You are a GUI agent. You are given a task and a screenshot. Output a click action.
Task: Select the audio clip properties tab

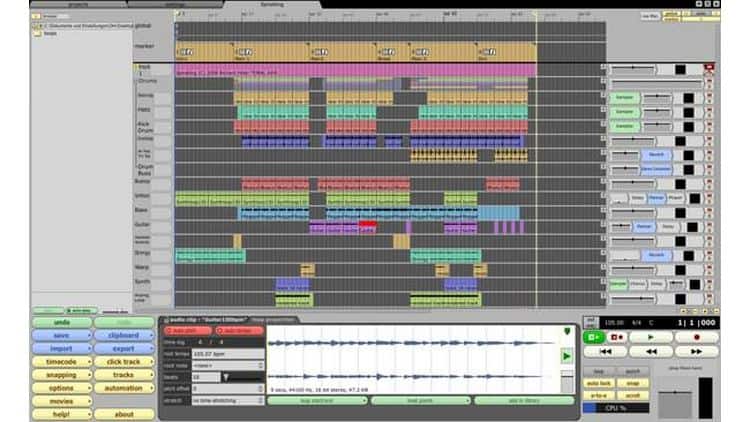pos(208,319)
